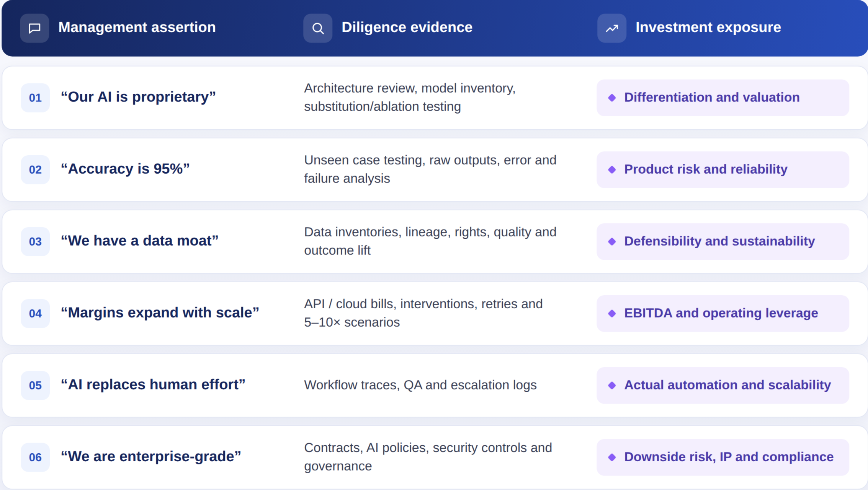Open the Product risk and reliability tag
Screen dimensions: 868x490
point(723,169)
